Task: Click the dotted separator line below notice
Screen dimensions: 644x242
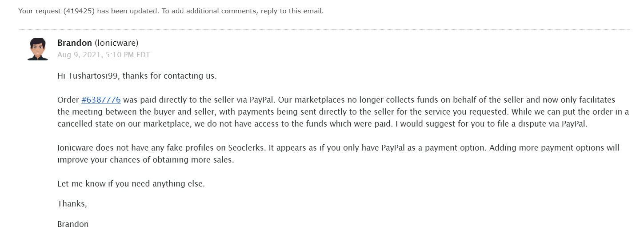Action: [x=324, y=30]
